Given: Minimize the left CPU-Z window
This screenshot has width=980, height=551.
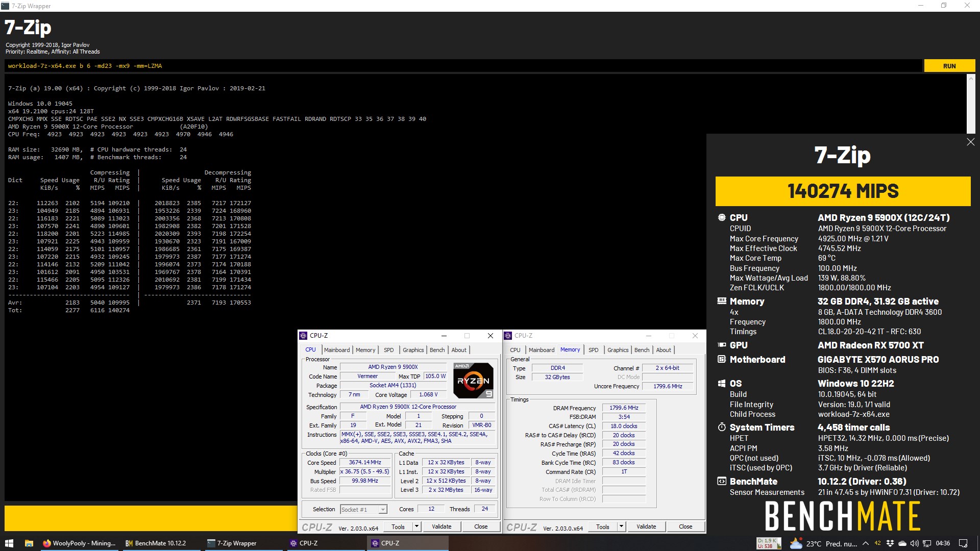Looking at the screenshot, I should (444, 336).
